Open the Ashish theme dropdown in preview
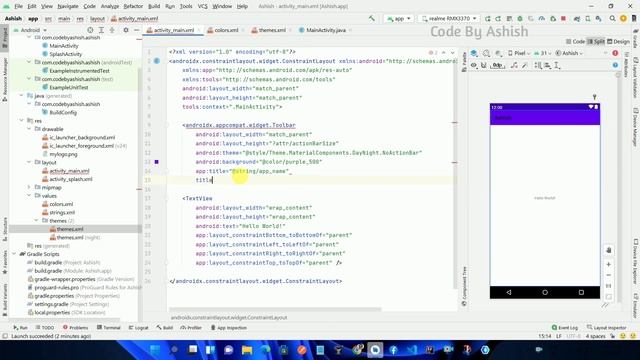 tap(570, 53)
